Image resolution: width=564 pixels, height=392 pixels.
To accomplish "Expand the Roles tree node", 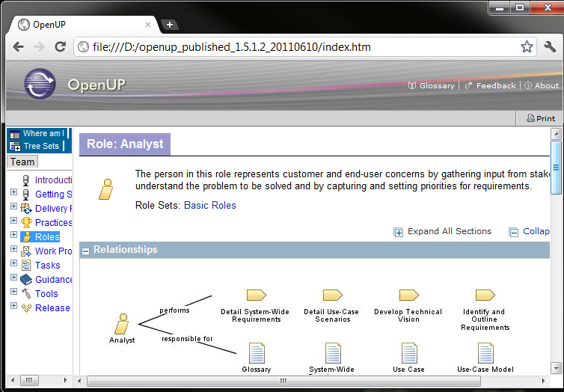I will click(x=13, y=234).
